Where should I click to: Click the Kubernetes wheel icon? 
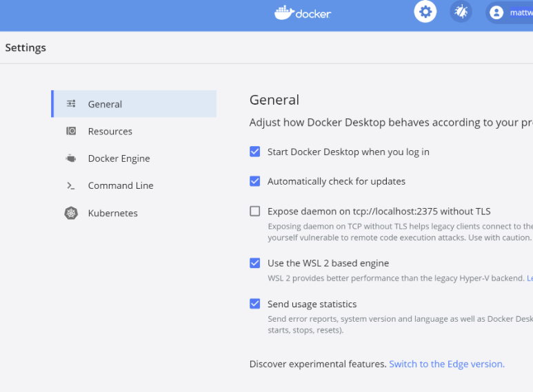71,213
